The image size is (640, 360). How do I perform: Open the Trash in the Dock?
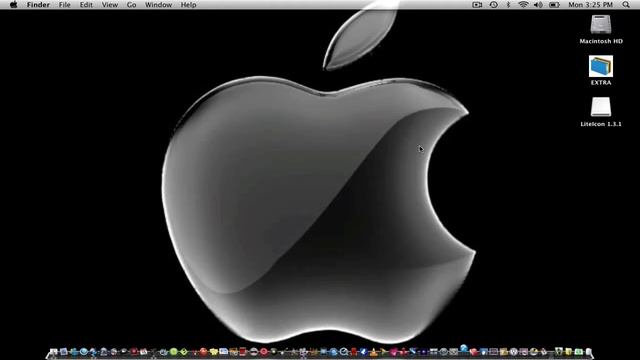589,351
